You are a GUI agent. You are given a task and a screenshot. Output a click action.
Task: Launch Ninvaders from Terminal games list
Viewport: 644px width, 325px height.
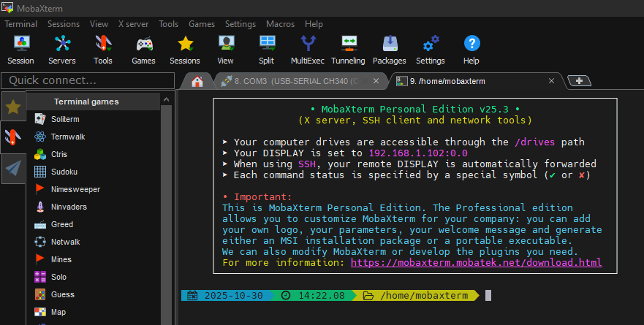click(70, 207)
